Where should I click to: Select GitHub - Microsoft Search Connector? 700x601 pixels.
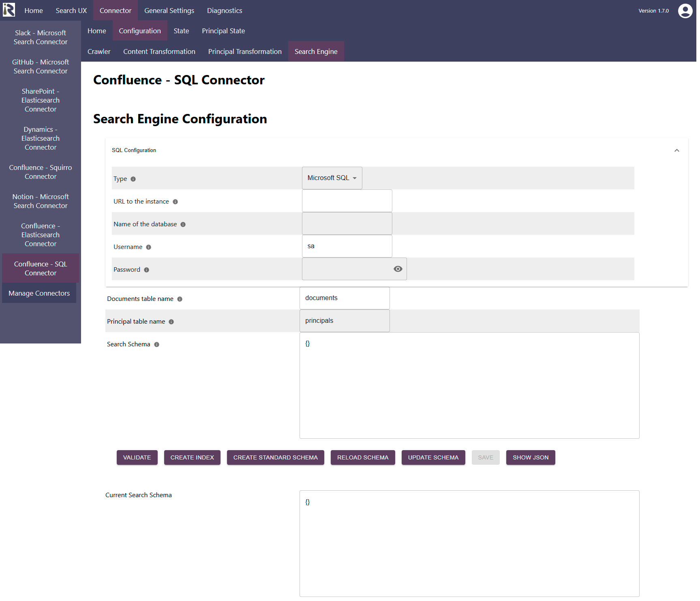click(x=41, y=67)
